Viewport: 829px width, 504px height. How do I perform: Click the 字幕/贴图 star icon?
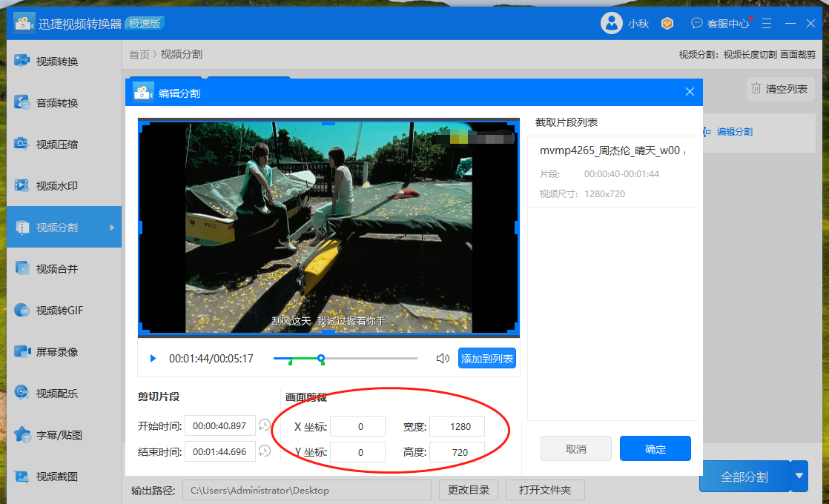[22, 434]
